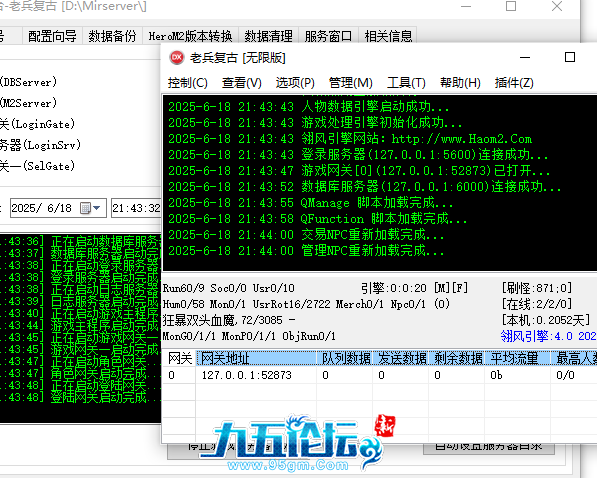Switch to the HeroM2版本转换 tab
Image resolution: width=597 pixels, height=478 pixels.
point(190,36)
